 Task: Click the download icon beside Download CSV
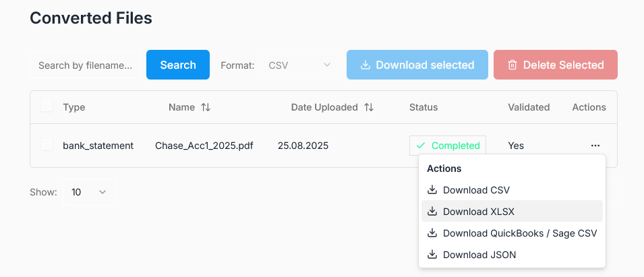tap(432, 190)
